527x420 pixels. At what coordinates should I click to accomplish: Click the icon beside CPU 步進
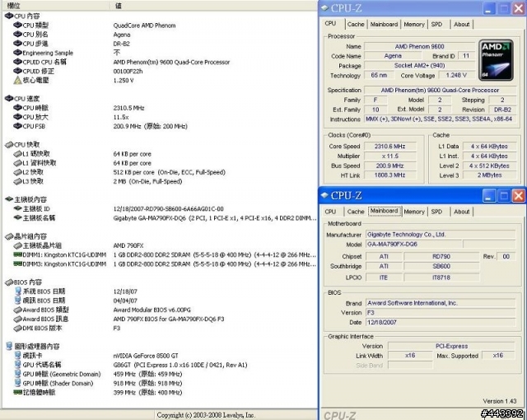click(x=17, y=44)
